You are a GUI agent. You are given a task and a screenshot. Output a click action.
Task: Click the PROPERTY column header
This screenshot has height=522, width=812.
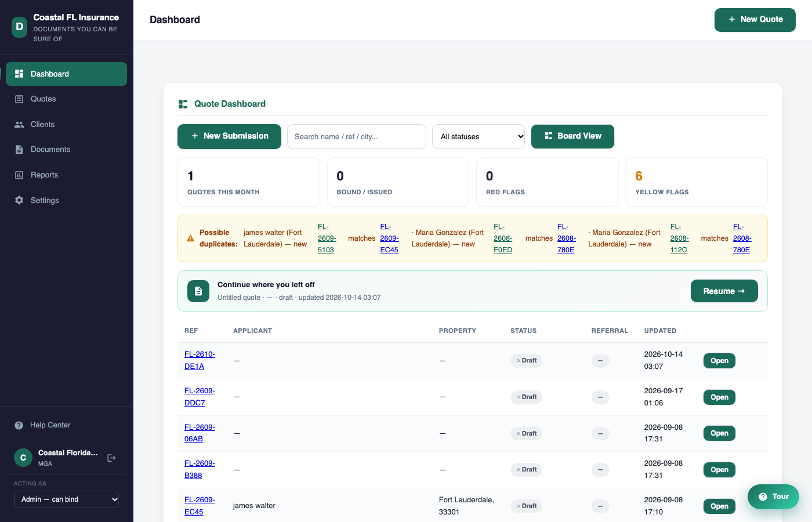(457, 331)
